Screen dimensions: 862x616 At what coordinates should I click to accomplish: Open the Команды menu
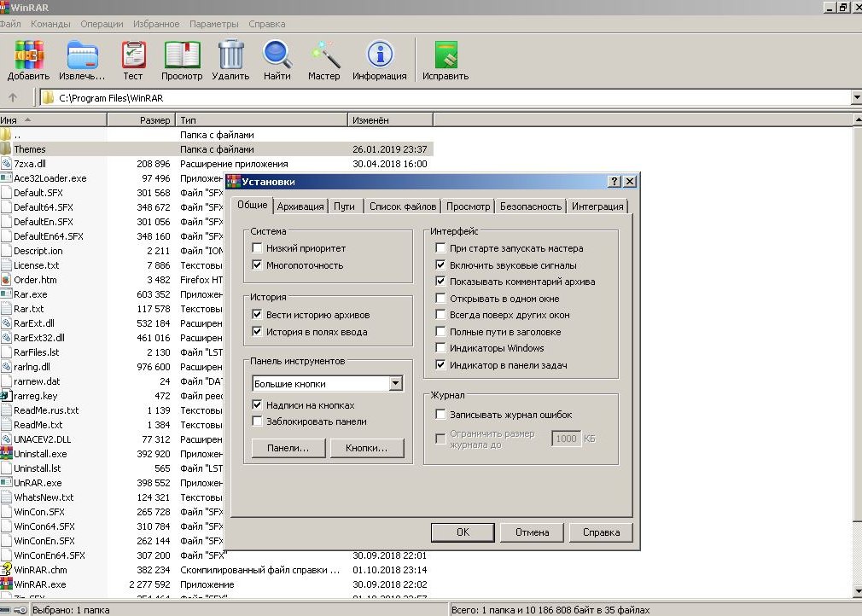pos(50,24)
